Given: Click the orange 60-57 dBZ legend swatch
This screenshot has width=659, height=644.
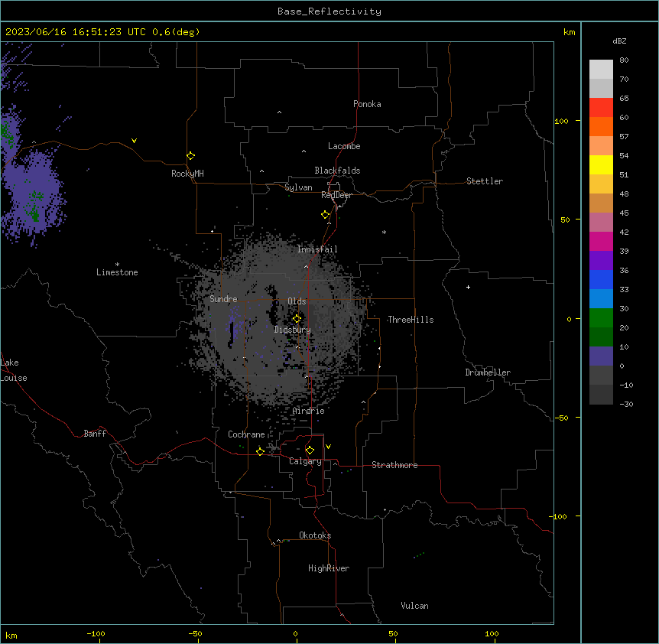Looking at the screenshot, I should pyautogui.click(x=601, y=126).
